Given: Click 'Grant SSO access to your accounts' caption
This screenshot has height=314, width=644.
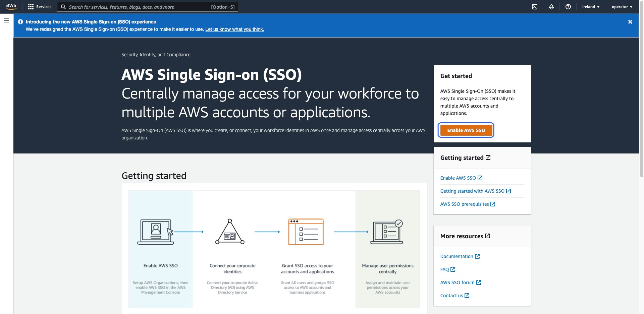Looking at the screenshot, I should 308,269.
